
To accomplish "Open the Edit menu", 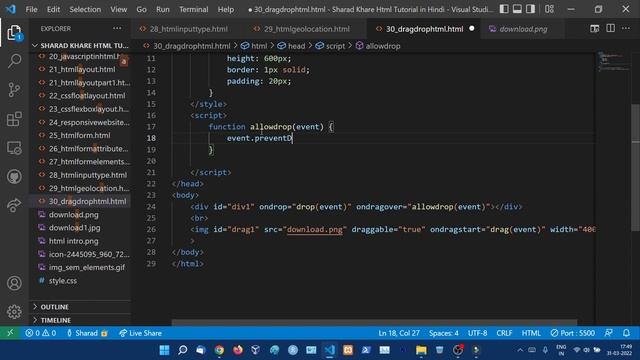I will click(x=53, y=9).
